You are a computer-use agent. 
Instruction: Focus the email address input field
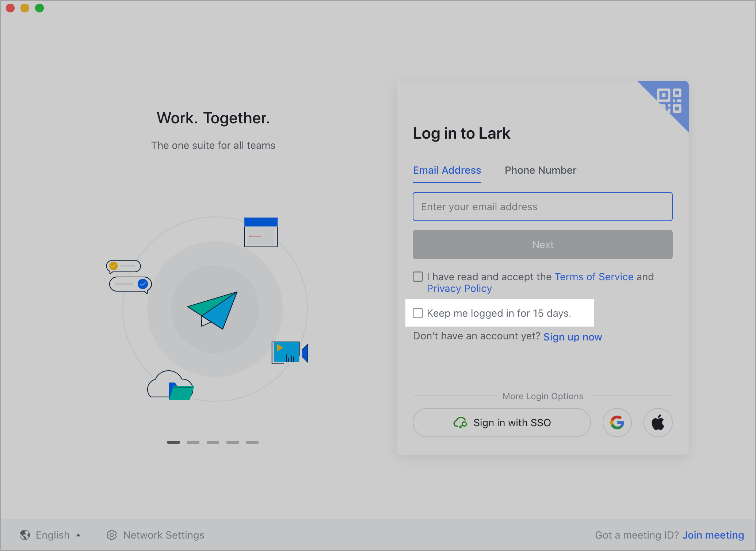tap(543, 207)
